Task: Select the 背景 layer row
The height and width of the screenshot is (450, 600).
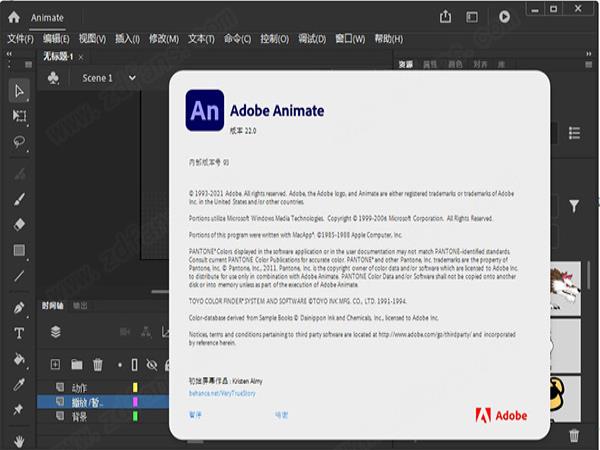Action: (x=103, y=416)
